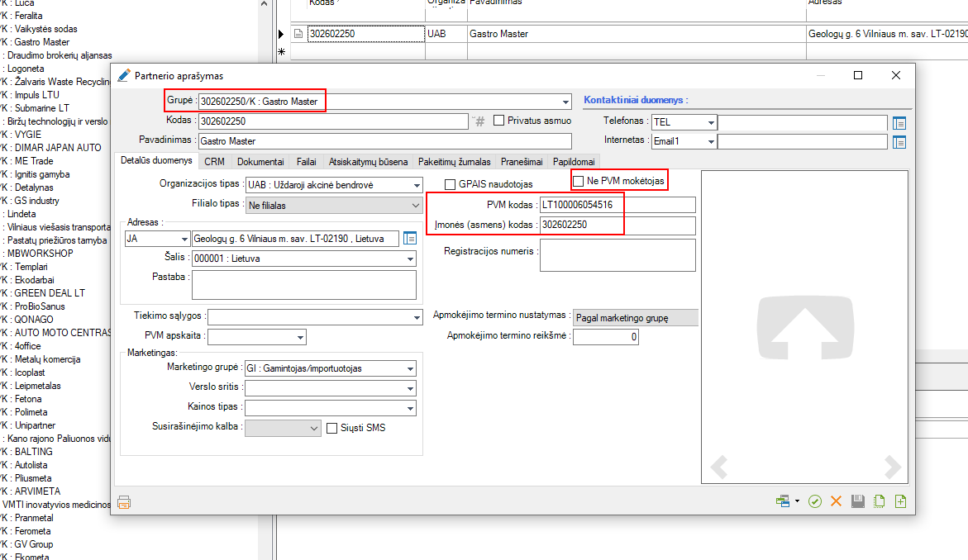
Task: Click the new document plus icon
Action: 901,501
